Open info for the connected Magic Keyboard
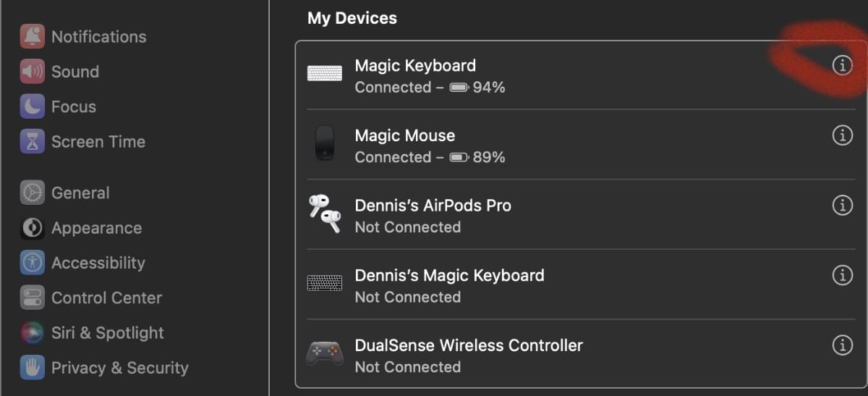Viewport: 868px width, 396px height. [842, 65]
